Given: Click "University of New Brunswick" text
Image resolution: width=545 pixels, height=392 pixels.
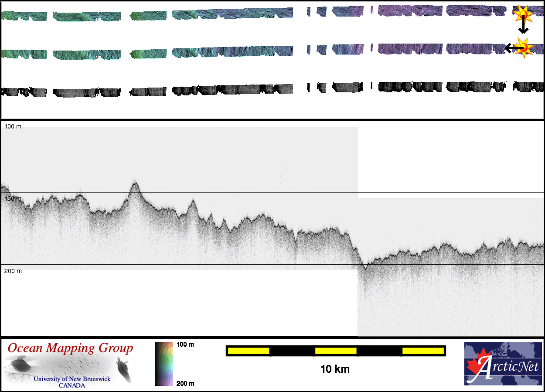Looking at the screenshot, I should (72, 379).
